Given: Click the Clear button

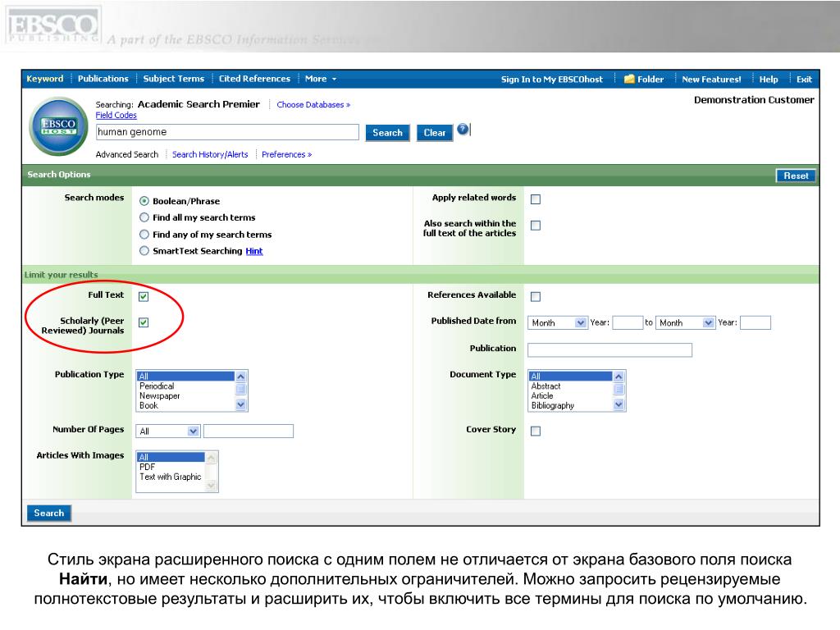Looking at the screenshot, I should tap(435, 132).
